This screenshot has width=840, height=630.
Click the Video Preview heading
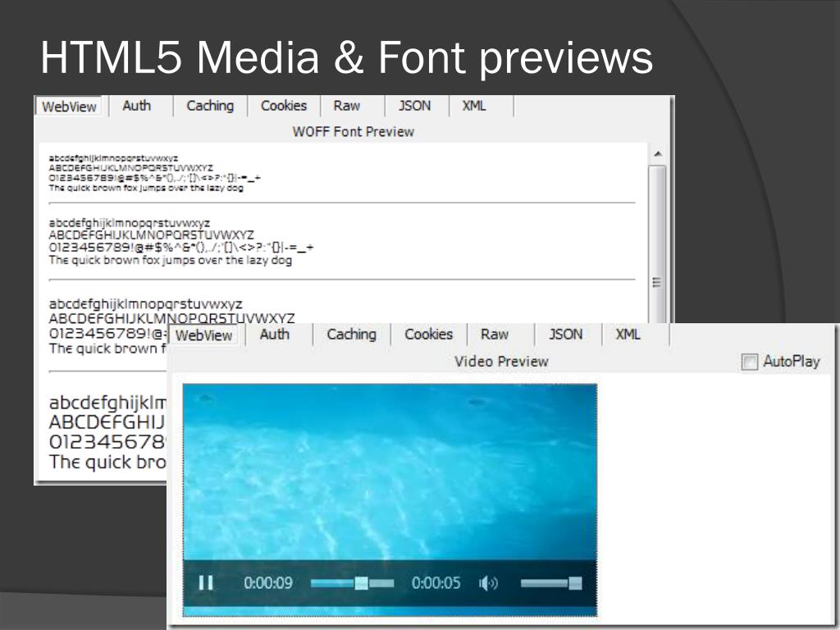(x=501, y=362)
